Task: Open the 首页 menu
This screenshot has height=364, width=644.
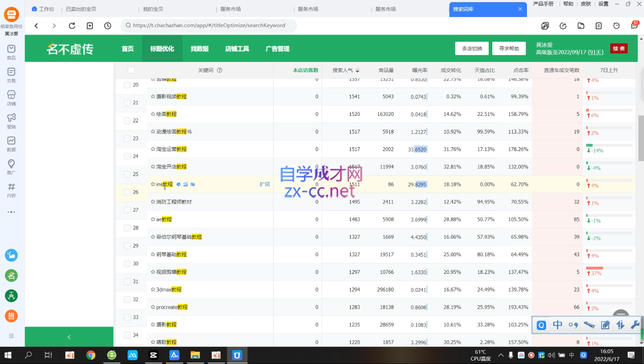Action: 128,49
